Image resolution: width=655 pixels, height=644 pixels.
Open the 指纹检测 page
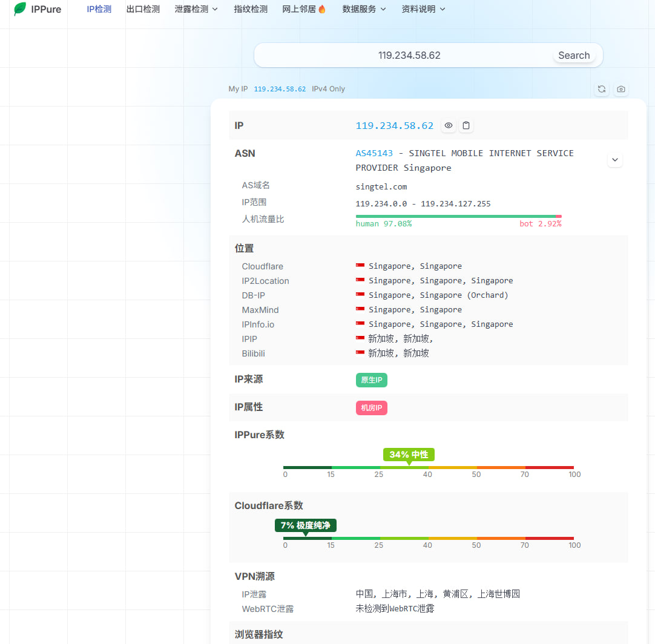coord(251,9)
